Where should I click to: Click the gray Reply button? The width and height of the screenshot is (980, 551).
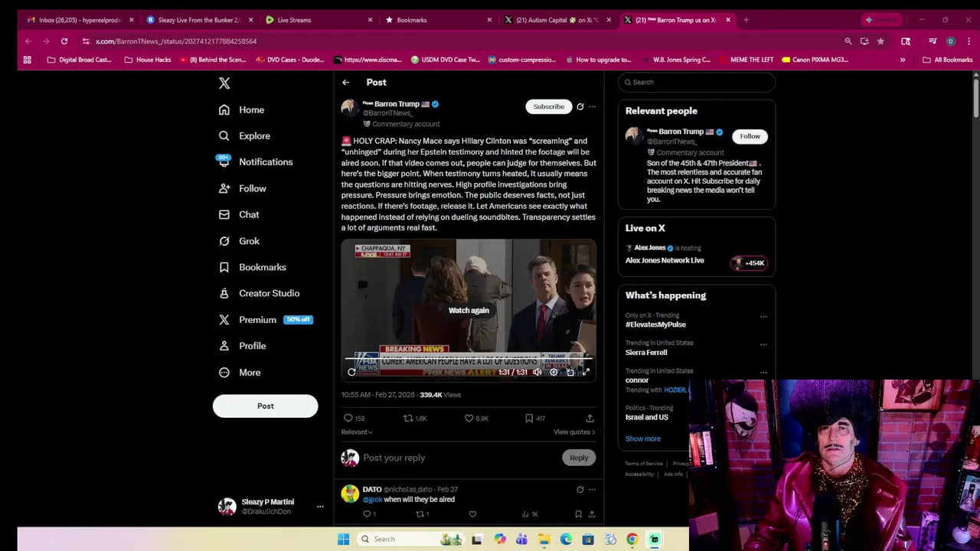click(579, 458)
